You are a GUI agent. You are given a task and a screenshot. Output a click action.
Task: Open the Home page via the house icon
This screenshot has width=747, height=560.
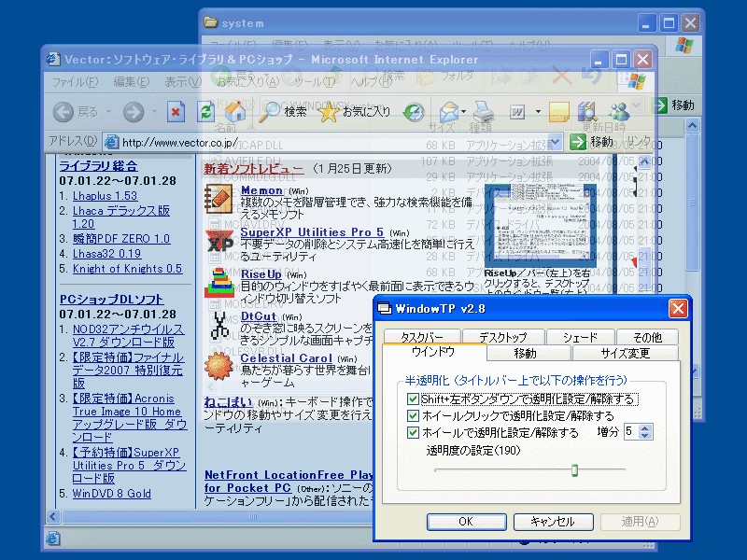click(x=235, y=112)
